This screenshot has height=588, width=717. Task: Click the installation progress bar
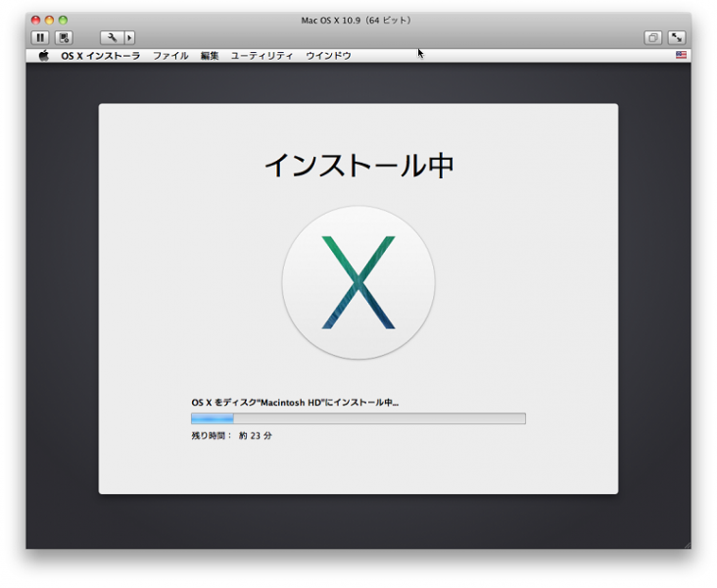[x=358, y=418]
